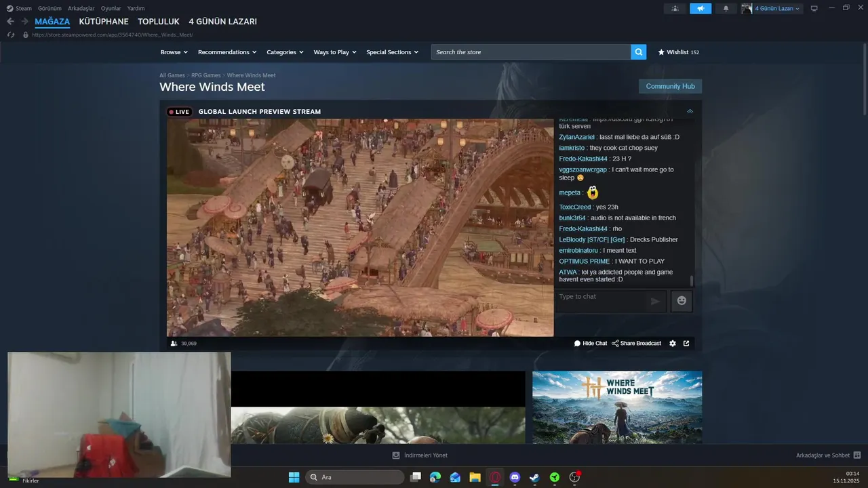
Task: Open the Görünüm menu
Action: [50, 8]
